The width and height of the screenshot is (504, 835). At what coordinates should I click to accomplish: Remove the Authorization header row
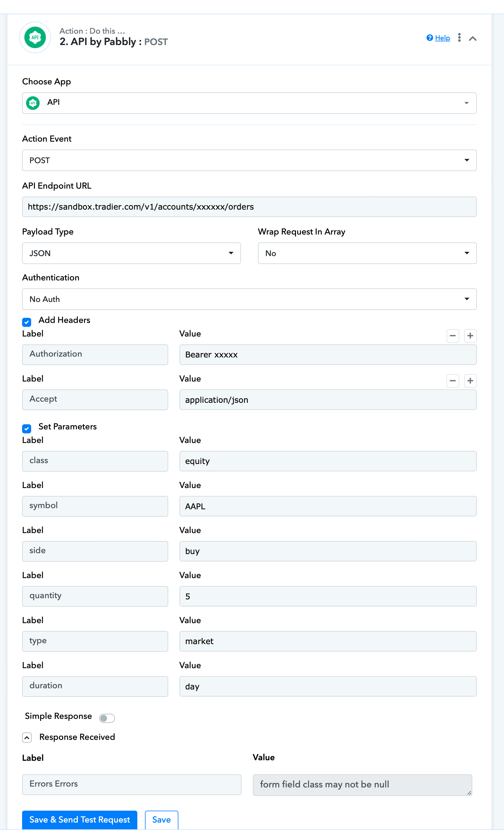(x=453, y=336)
